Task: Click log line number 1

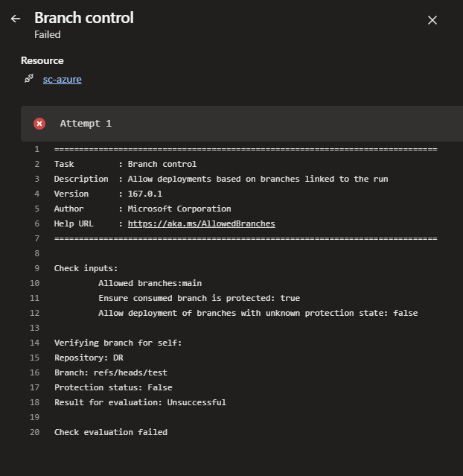Action: point(36,149)
